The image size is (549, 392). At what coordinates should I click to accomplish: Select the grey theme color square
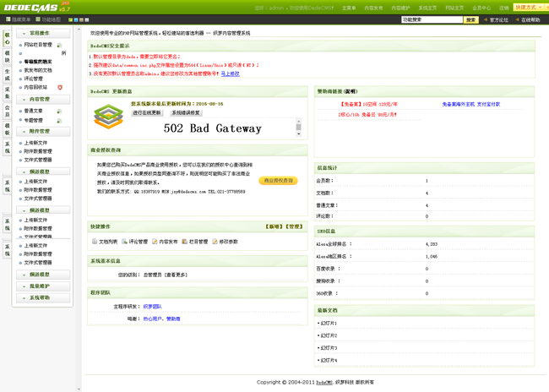click(x=87, y=20)
